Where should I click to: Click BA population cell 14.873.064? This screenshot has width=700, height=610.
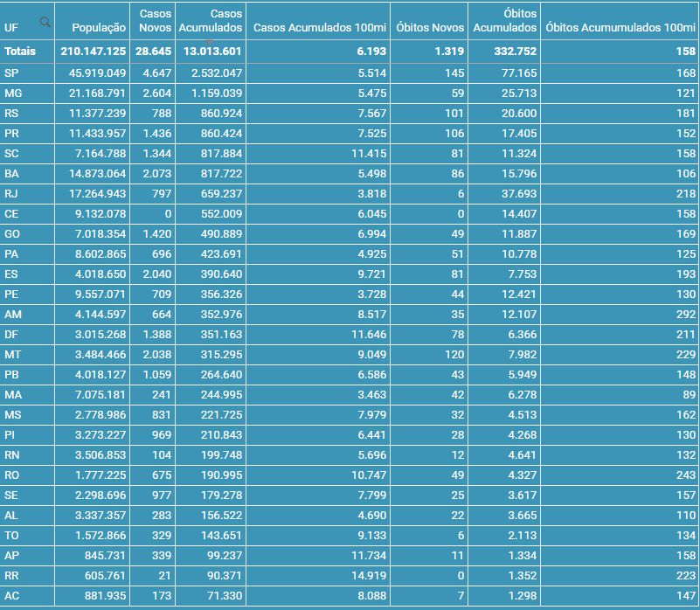click(97, 174)
